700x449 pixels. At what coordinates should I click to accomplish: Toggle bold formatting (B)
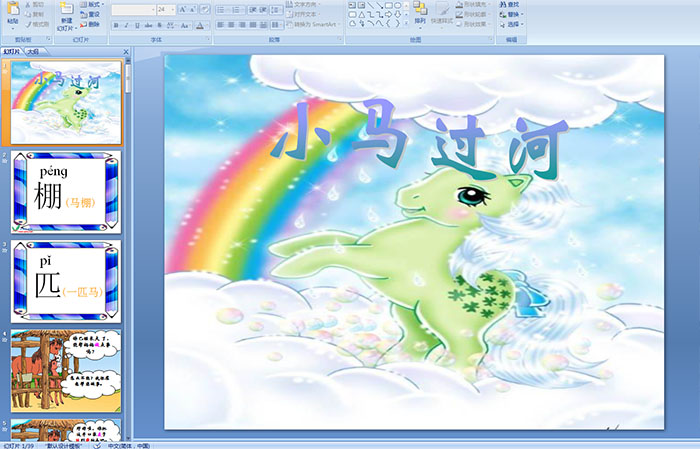point(116,25)
